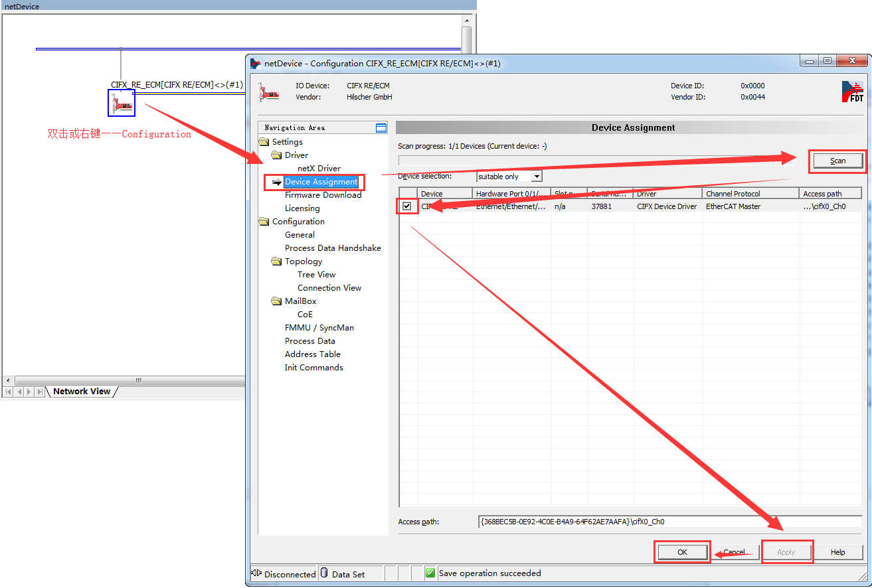Screen dimensions: 872x588
Task: Go to next sheet arrow beside Network View
Action: click(x=29, y=392)
